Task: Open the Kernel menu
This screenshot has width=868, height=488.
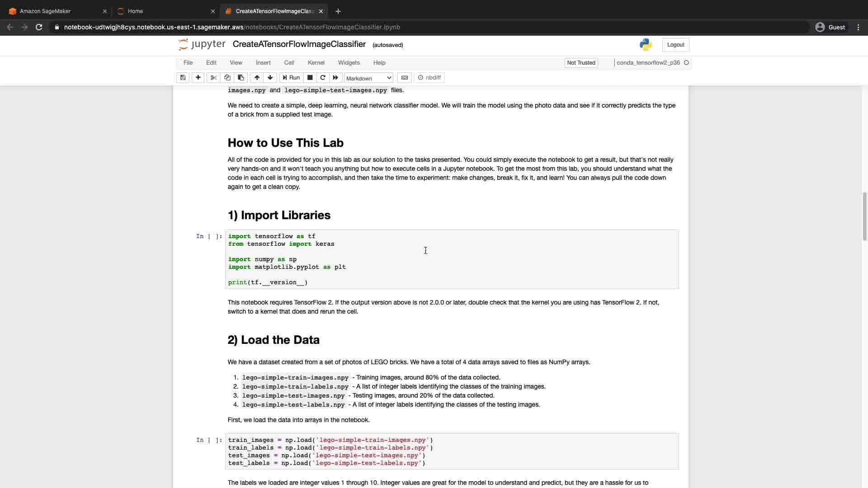Action: click(x=316, y=63)
